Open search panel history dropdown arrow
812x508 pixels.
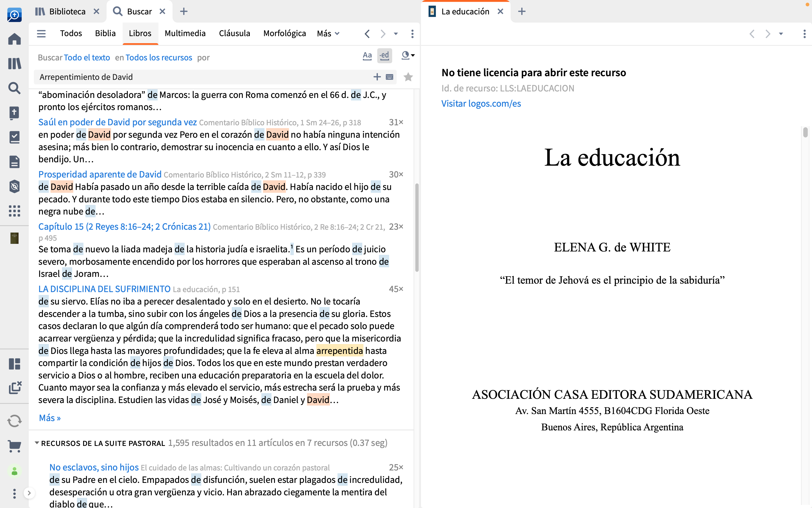pos(396,34)
